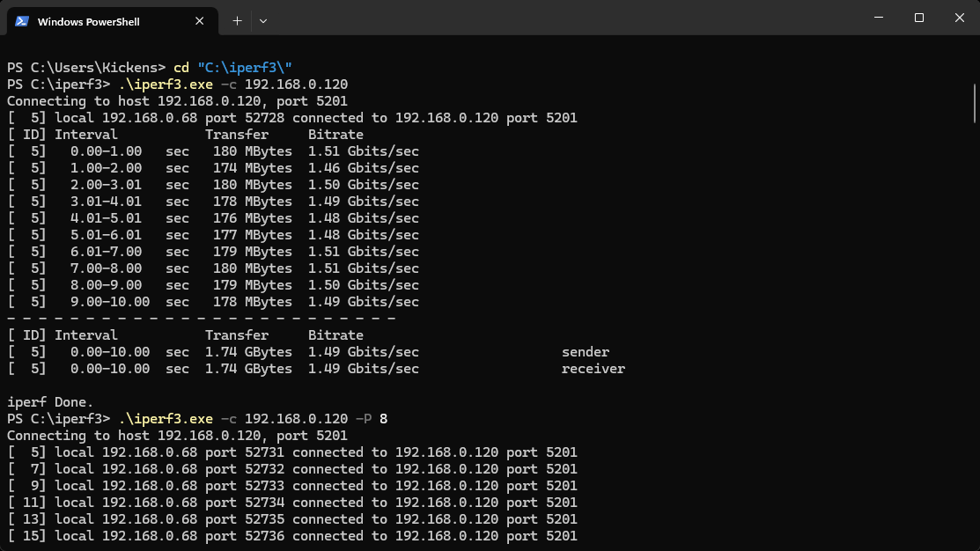Maximize the terminal window
This screenshot has height=551, width=980.
click(x=918, y=18)
